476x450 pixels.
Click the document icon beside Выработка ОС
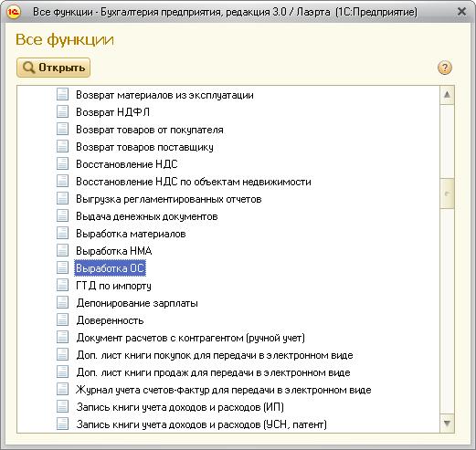click(x=62, y=267)
